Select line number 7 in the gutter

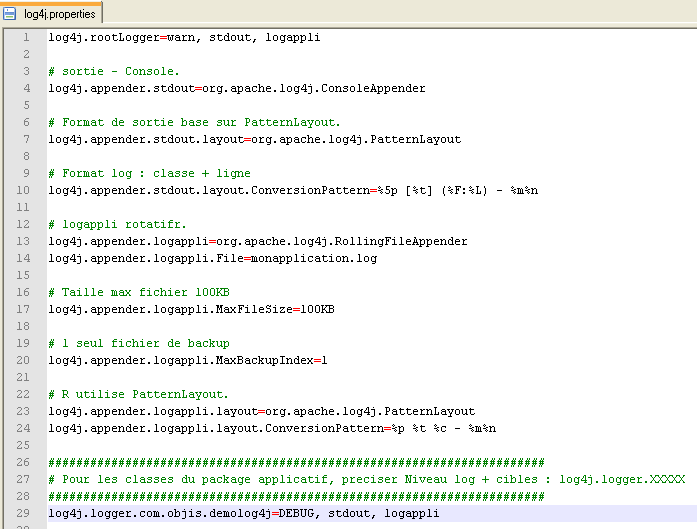click(24, 139)
